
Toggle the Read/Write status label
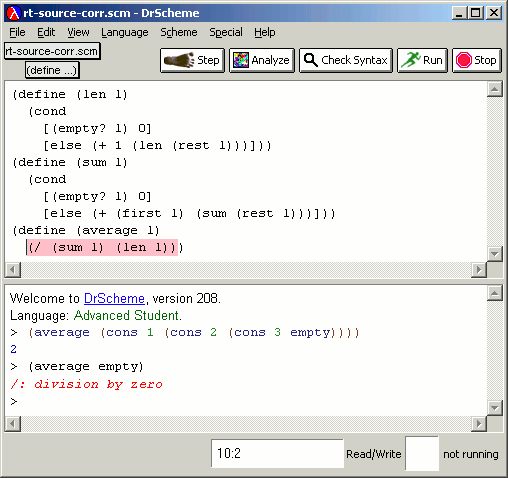coord(374,454)
